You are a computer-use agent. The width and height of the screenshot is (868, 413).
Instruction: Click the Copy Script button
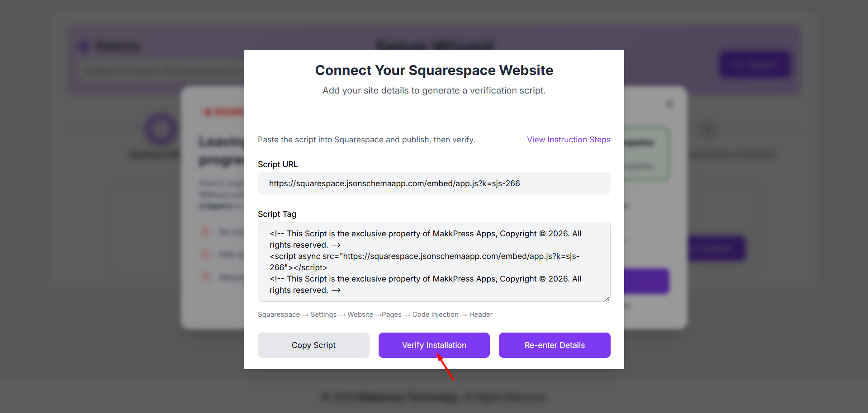pos(313,345)
